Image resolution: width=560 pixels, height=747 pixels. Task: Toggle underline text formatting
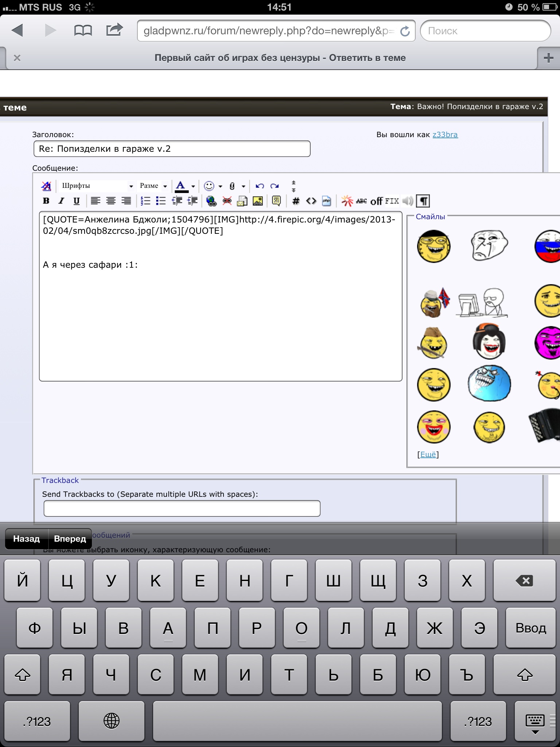pos(77,201)
